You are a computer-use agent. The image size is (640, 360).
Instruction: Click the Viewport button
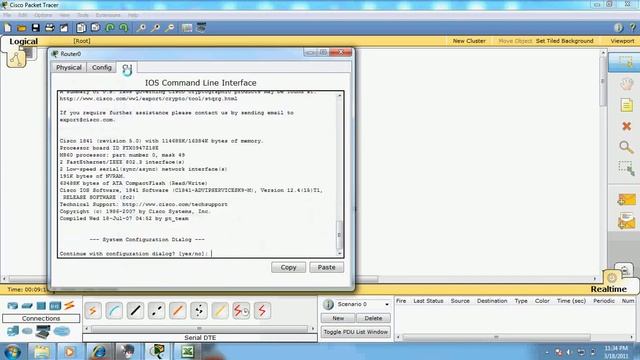click(622, 41)
